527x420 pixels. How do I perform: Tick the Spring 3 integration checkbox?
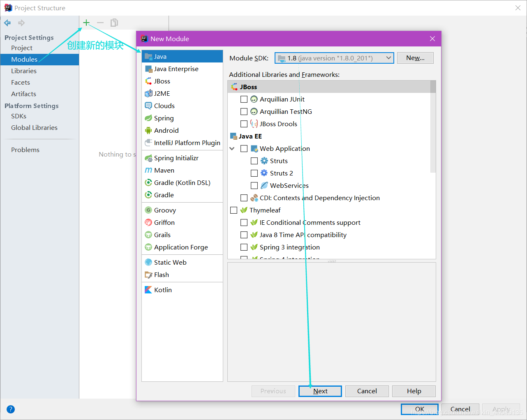pyautogui.click(x=244, y=247)
